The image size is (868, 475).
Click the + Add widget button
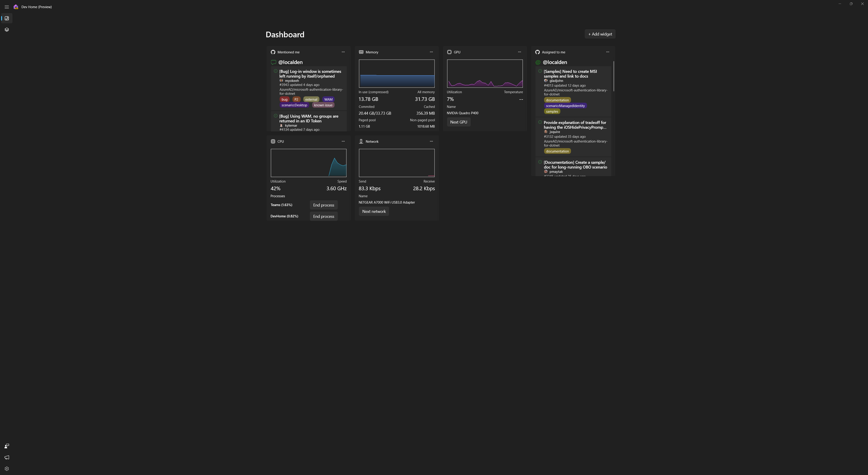pos(600,34)
